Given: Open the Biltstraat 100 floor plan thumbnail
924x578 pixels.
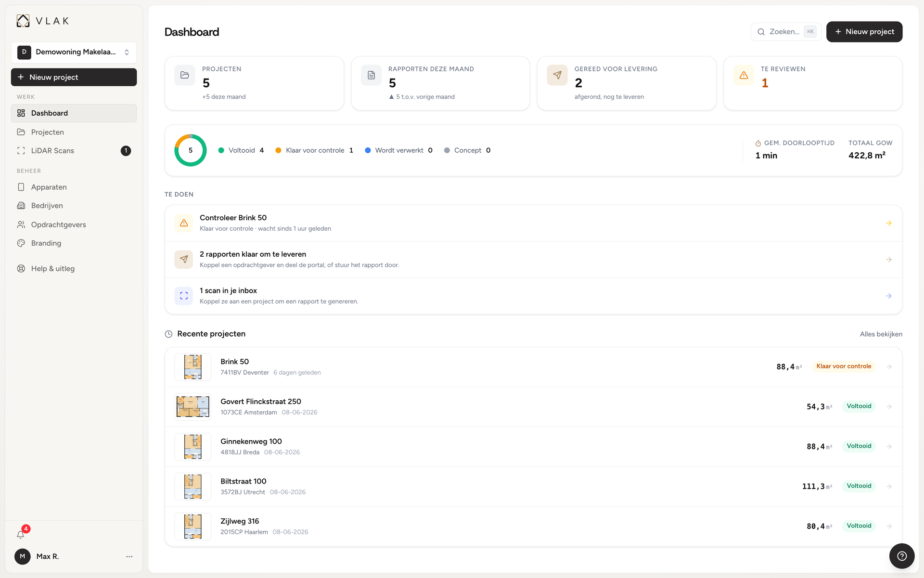Looking at the screenshot, I should pos(192,486).
